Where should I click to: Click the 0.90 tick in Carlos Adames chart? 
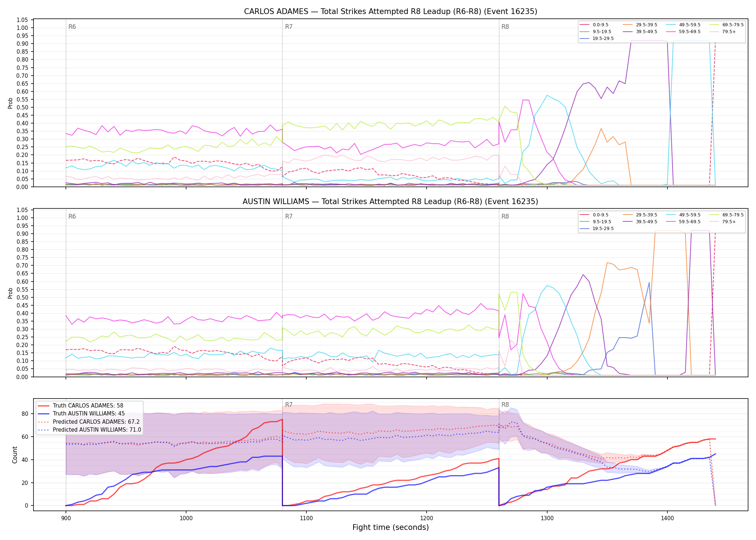click(22, 44)
